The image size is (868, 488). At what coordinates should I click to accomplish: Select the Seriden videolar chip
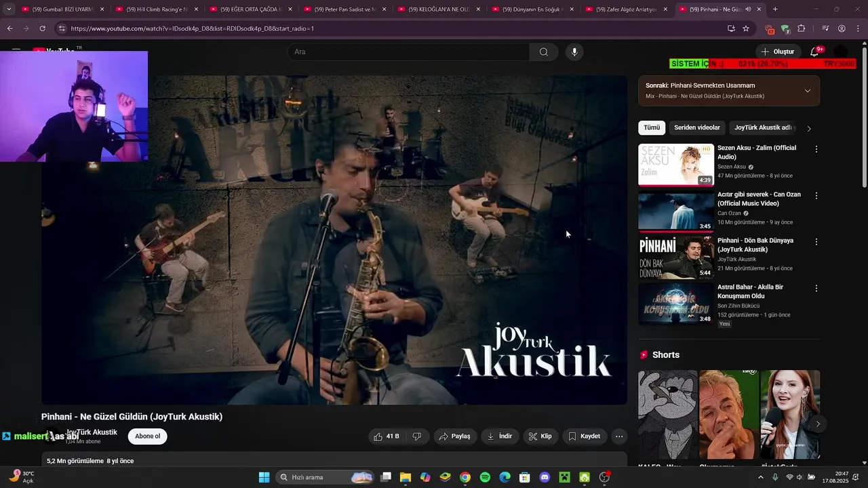(697, 127)
